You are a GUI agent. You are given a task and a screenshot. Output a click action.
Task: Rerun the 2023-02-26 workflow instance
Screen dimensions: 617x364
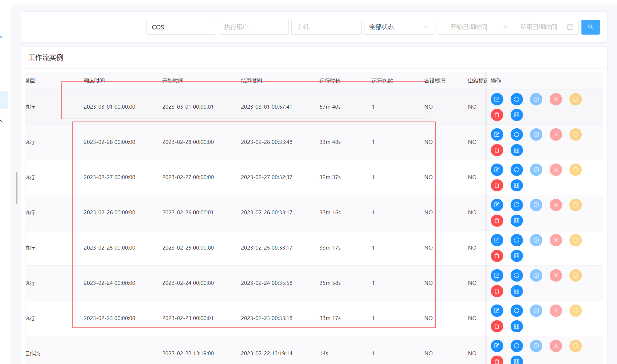tap(516, 205)
